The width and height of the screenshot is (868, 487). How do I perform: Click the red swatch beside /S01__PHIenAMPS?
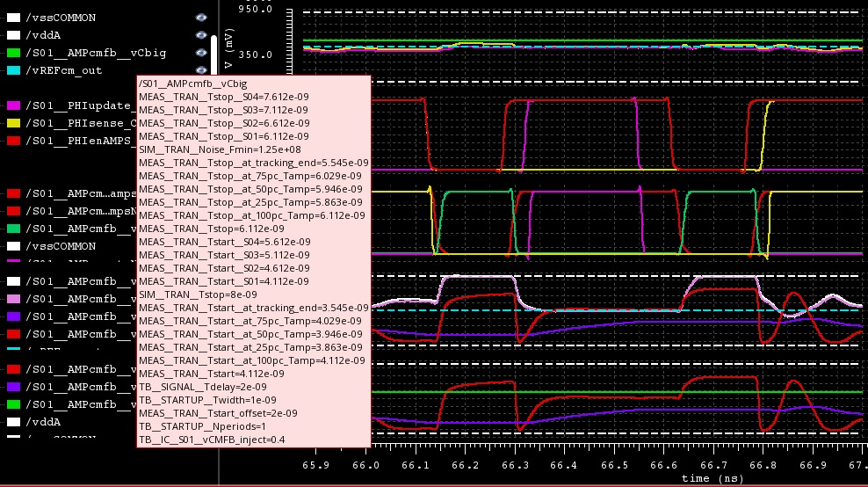click(12, 141)
